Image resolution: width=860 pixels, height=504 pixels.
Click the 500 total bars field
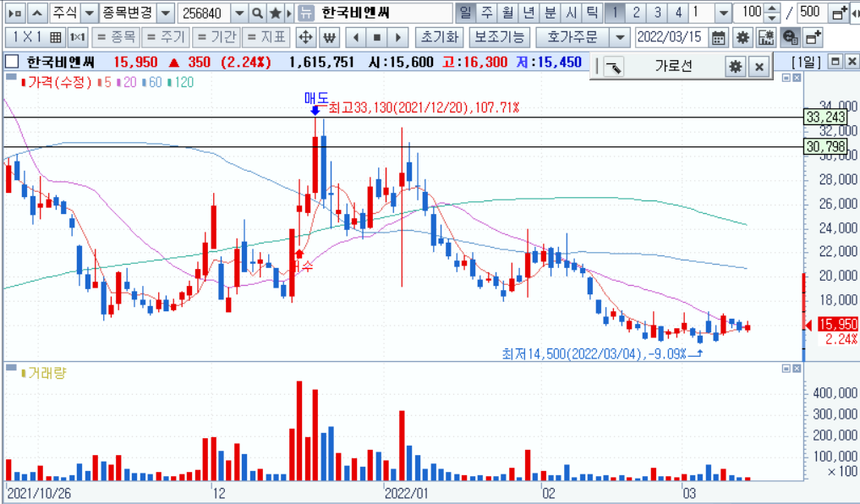pos(811,13)
